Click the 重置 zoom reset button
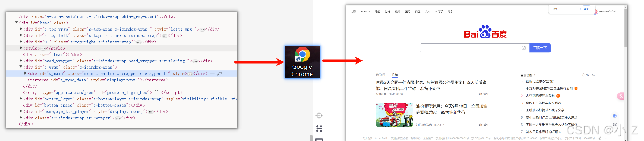644x141 pixels. [x=586, y=9]
